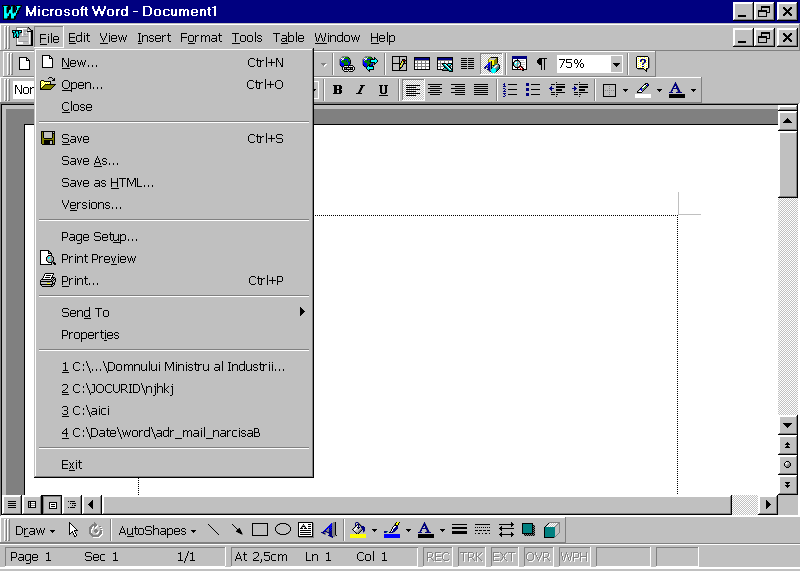Click the Text Box drawing icon
This screenshot has height=571, width=800.
pyautogui.click(x=306, y=530)
